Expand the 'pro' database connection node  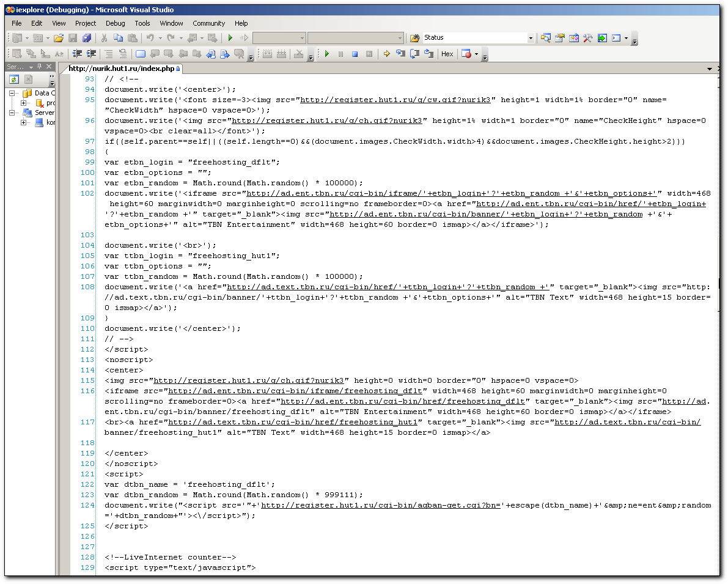click(x=23, y=103)
